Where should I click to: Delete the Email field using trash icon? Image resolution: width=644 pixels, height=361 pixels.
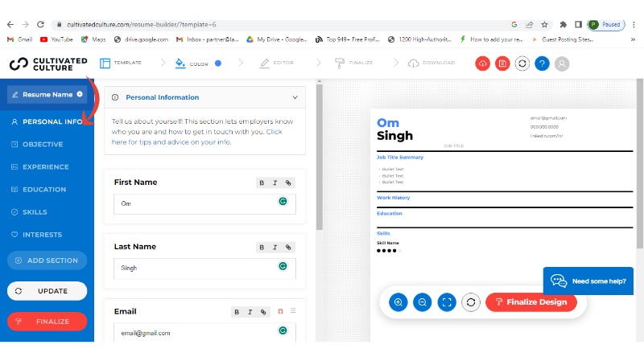click(280, 311)
